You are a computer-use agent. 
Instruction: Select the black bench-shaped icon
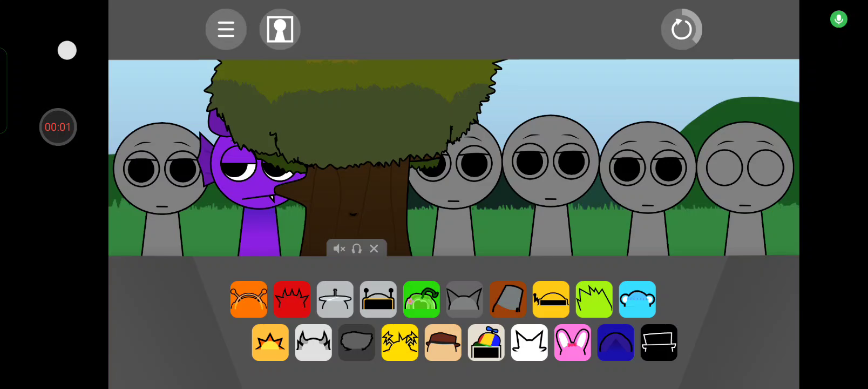[659, 343]
